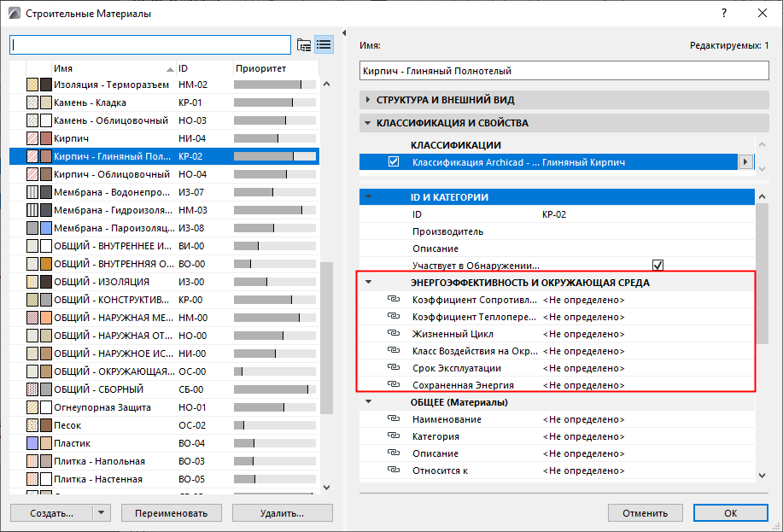Click hatch icon of Огнеупорная Защита
Image resolution: width=783 pixels, height=532 pixels.
[x=32, y=407]
